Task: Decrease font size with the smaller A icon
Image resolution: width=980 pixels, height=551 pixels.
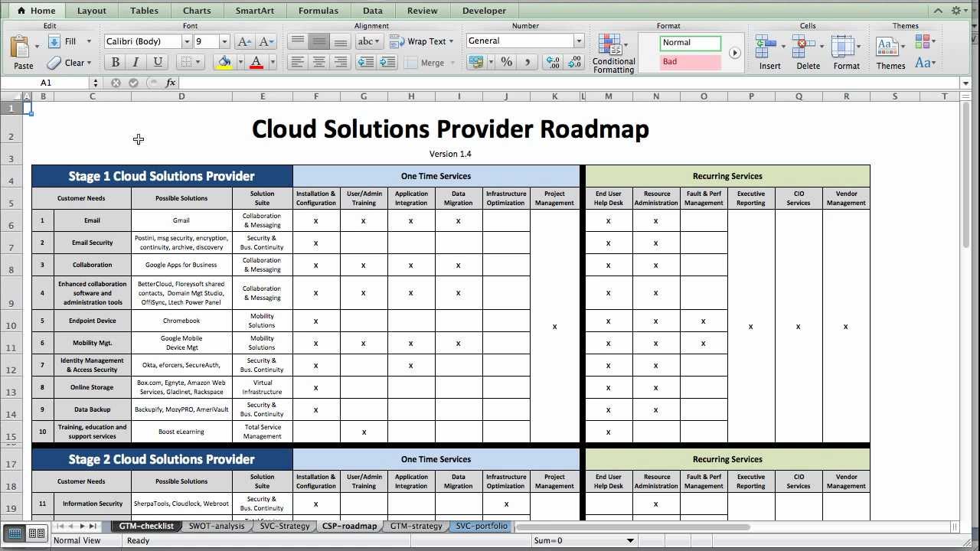Action: click(x=266, y=41)
